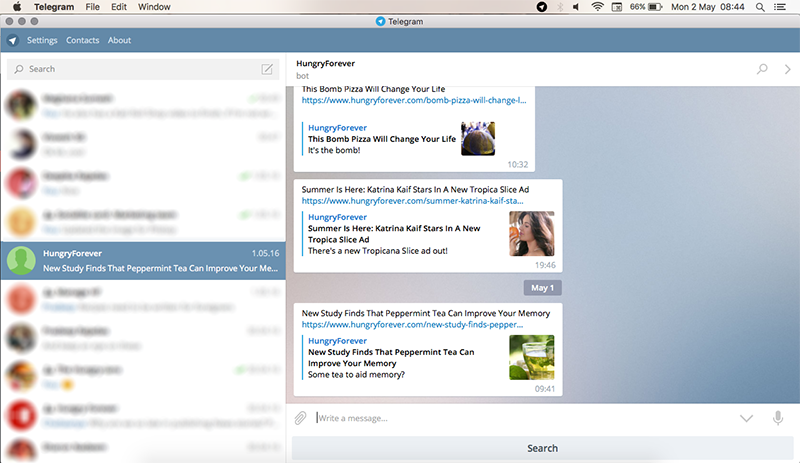Open the File menu
This screenshot has width=800, height=463.
[92, 7]
